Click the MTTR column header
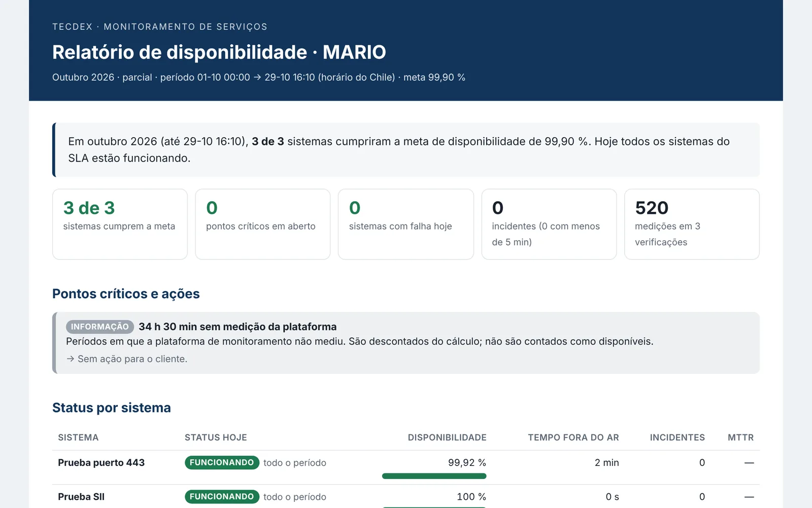Viewport: 812px width, 508px height. pyautogui.click(x=741, y=437)
